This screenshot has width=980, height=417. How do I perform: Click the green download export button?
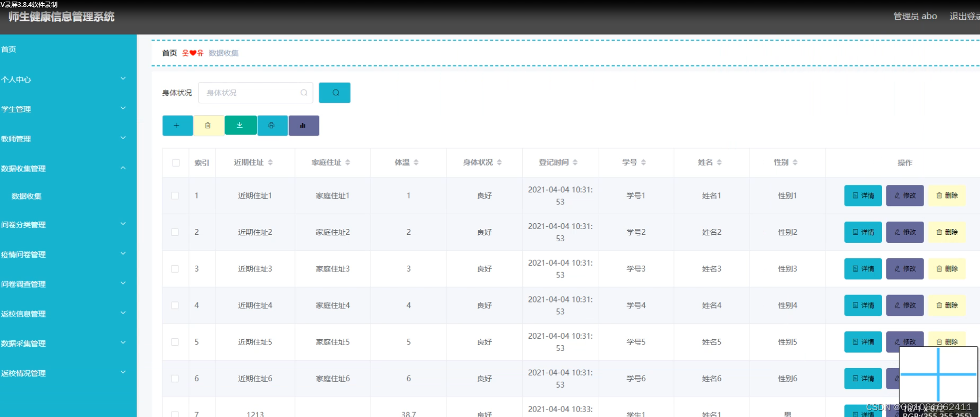tap(240, 125)
